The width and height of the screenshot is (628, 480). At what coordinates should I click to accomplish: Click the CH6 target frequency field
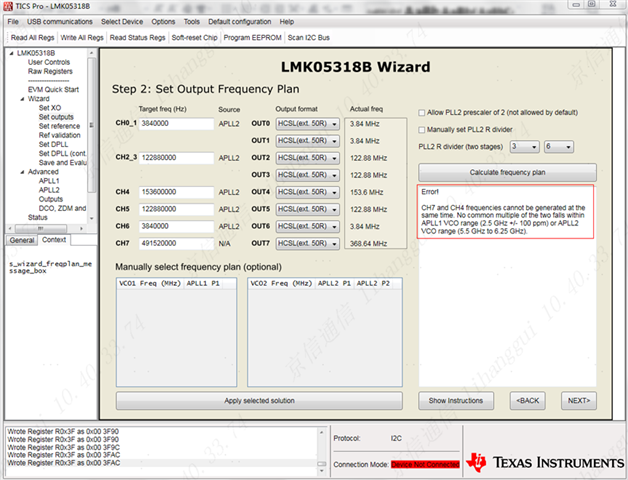(x=176, y=226)
